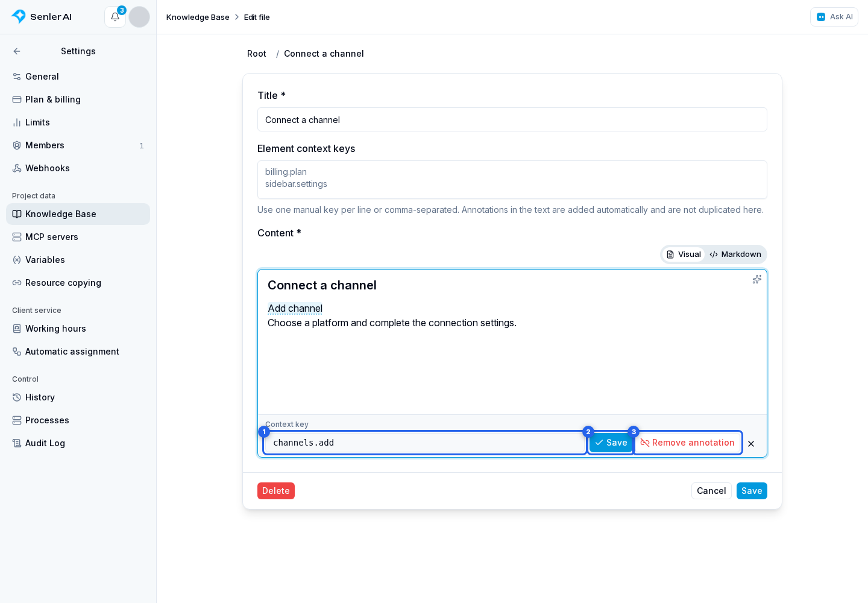
Task: Open Variables page
Action: point(78,260)
